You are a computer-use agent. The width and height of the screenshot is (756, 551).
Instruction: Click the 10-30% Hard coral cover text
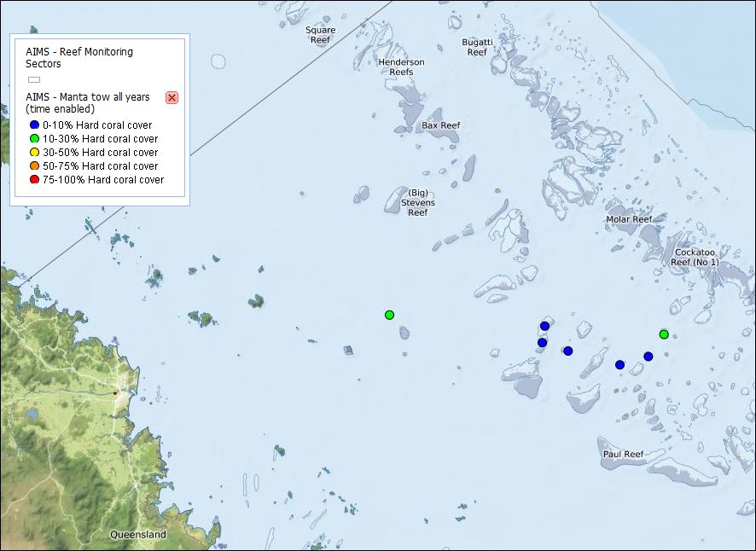pyautogui.click(x=101, y=139)
